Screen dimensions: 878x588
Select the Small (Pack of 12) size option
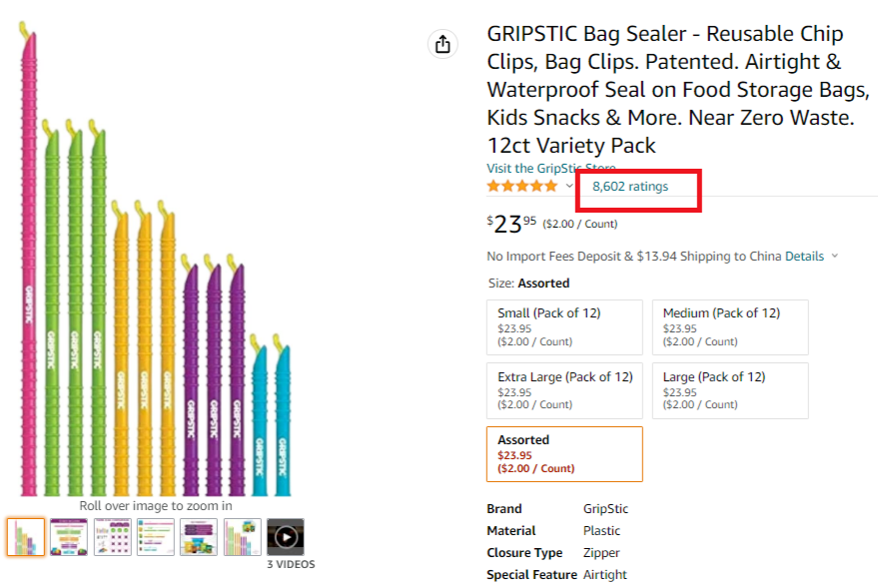[564, 327]
